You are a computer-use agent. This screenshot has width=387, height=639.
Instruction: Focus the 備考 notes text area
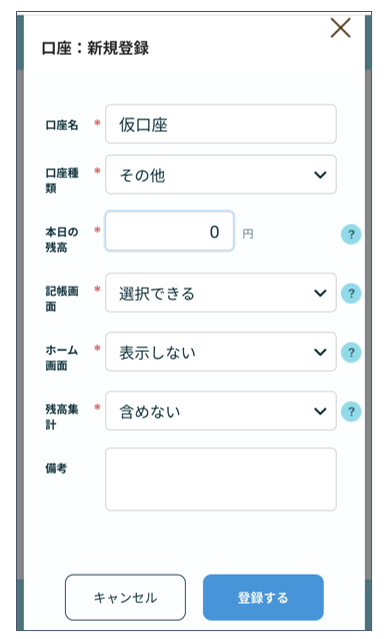coord(221,479)
